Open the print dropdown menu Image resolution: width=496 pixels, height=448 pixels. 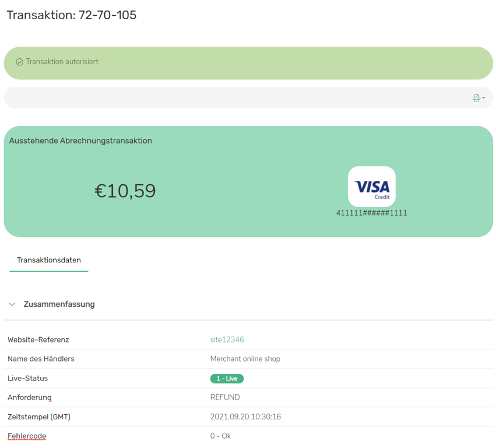(479, 98)
